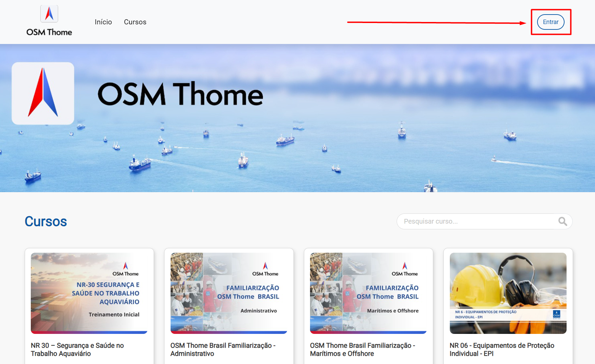Open Familiarização Marítimos e Offshore thumbnail

368,293
